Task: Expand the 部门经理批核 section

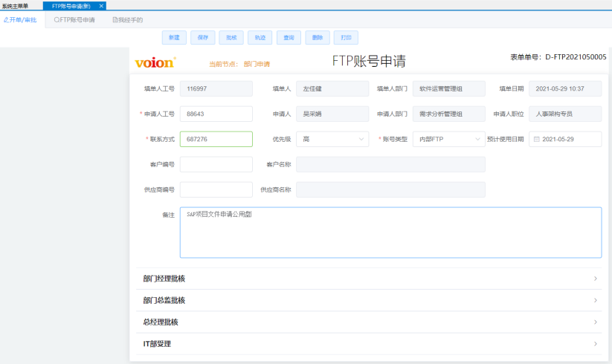Action: point(369,279)
